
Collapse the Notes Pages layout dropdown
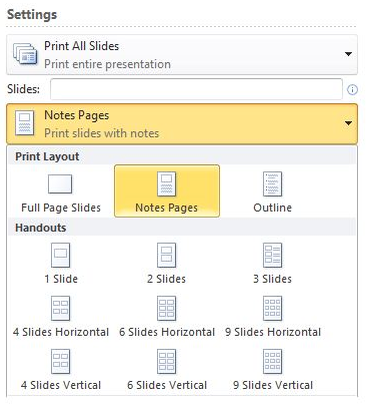pos(182,124)
